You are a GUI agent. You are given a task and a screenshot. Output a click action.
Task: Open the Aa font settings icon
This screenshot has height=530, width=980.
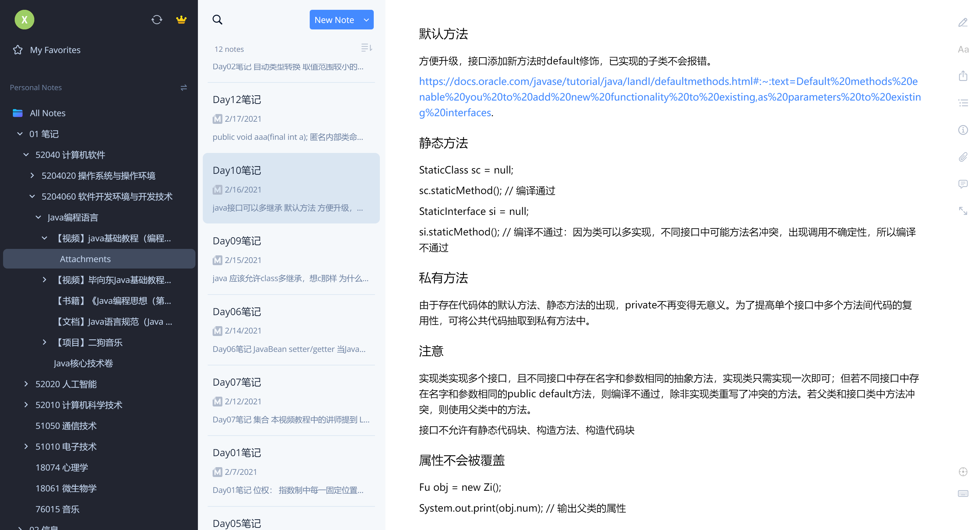pyautogui.click(x=963, y=49)
